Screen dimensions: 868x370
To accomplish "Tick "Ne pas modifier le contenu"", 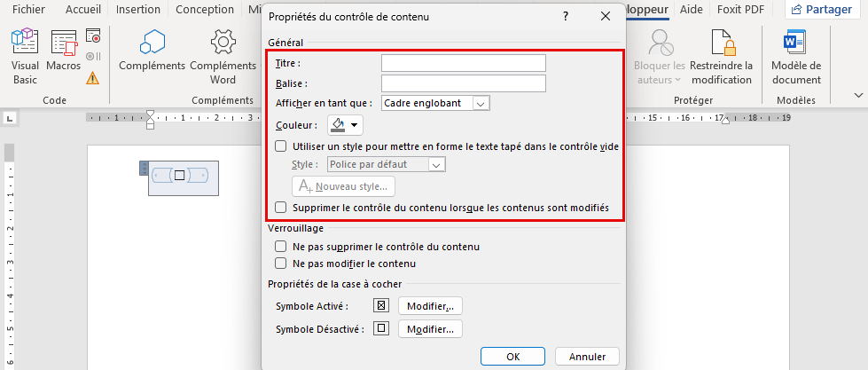I will point(281,264).
